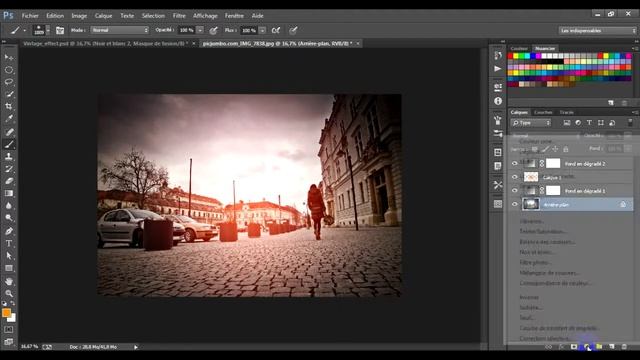Toggle pressure for opacity button
Screen dimensions: 640x360
[213, 30]
